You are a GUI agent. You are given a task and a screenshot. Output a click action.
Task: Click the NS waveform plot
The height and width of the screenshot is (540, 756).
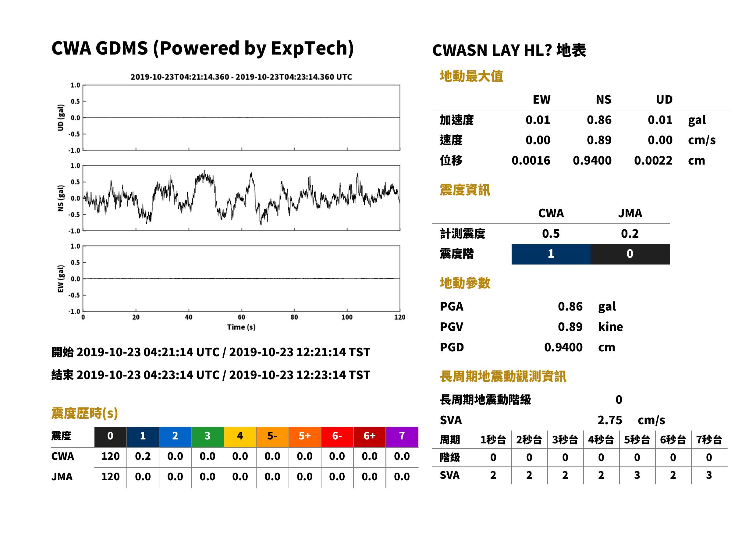click(241, 198)
